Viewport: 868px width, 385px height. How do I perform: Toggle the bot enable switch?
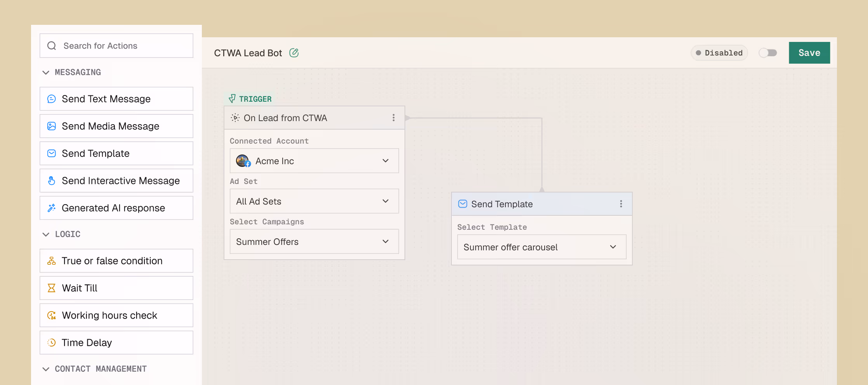(767, 53)
